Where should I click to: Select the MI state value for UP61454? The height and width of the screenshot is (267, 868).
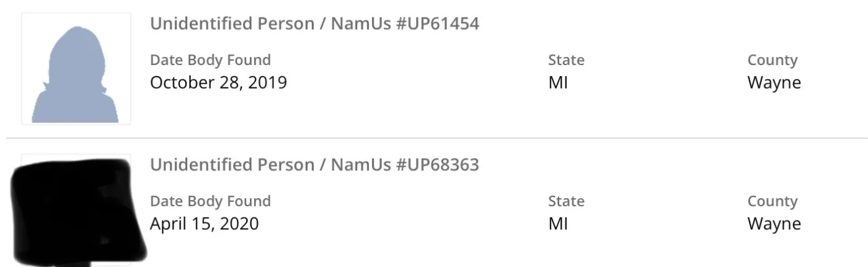(558, 82)
